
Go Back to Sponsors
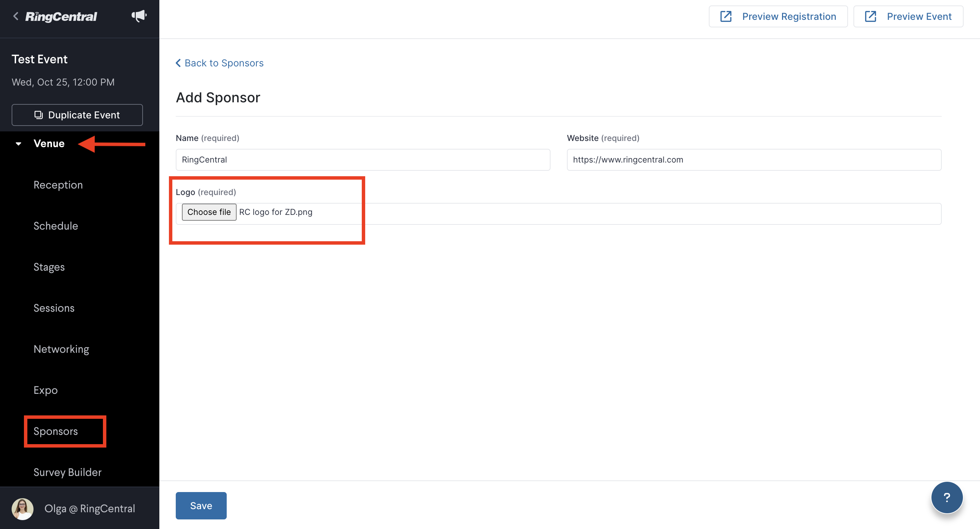[220, 63]
